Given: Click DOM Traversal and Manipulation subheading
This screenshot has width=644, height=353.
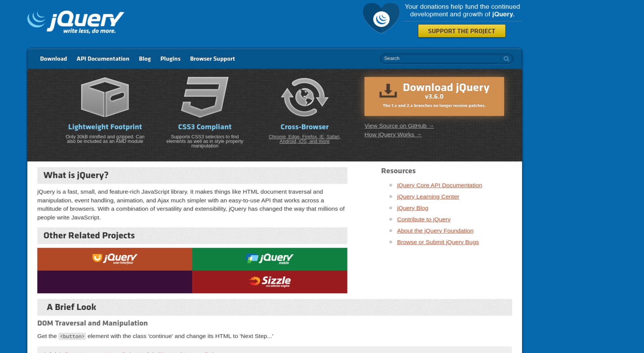Looking at the screenshot, I should pyautogui.click(x=92, y=323).
